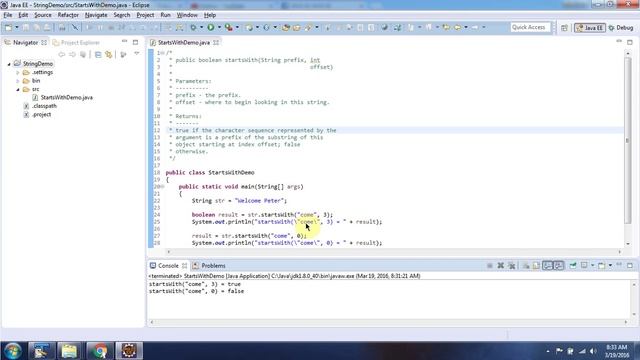Screen dimensions: 640x360
Task: Expand the .settings folder
Action: pos(18,73)
